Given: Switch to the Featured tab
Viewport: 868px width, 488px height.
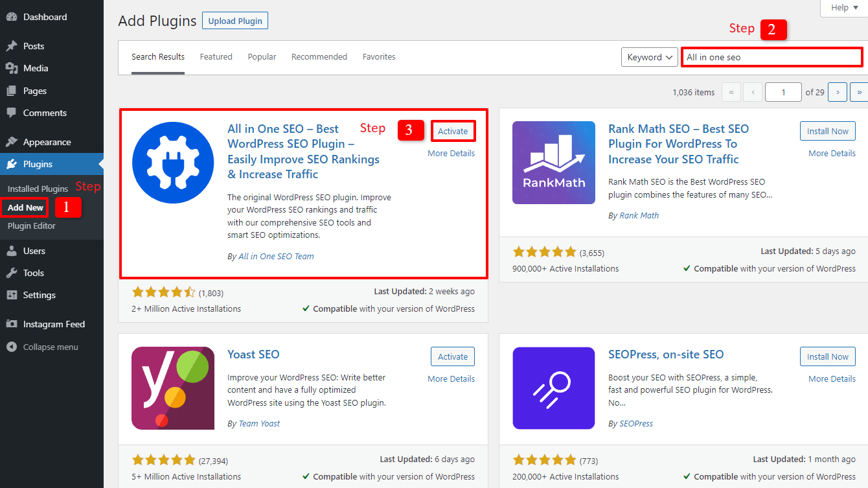Looking at the screenshot, I should [216, 57].
